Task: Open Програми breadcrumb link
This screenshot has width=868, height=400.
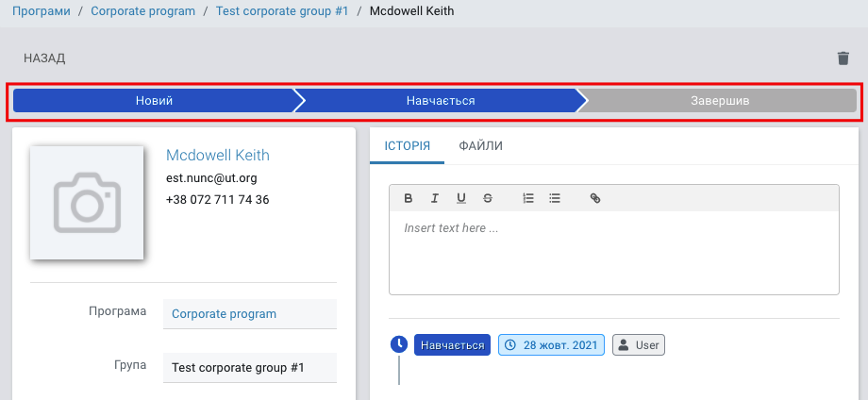Action: click(x=42, y=11)
